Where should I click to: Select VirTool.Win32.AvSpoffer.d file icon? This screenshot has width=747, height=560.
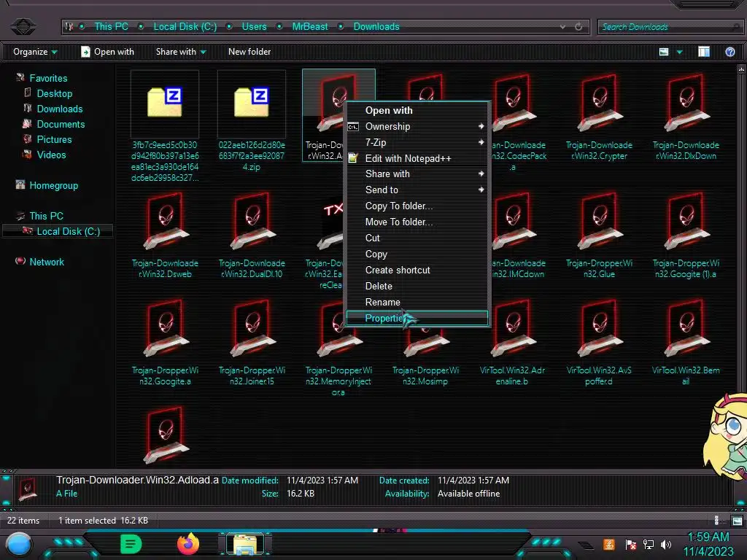pyautogui.click(x=599, y=328)
